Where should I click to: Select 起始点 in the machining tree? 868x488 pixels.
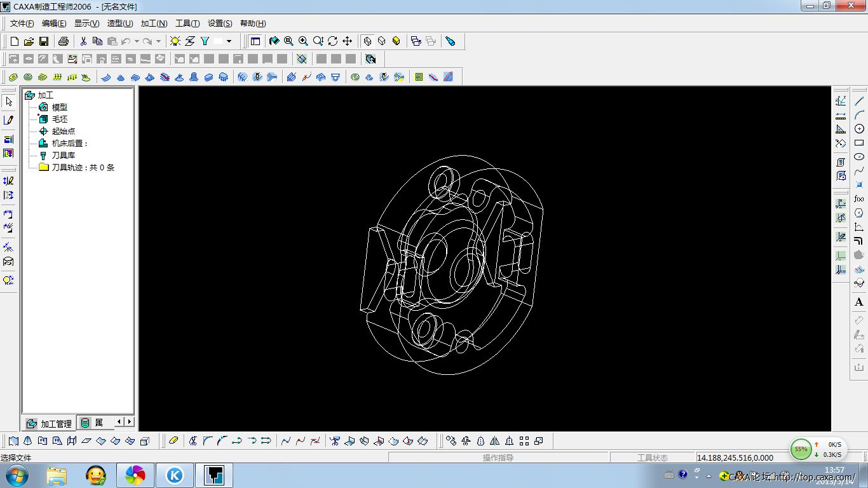pyautogui.click(x=64, y=132)
